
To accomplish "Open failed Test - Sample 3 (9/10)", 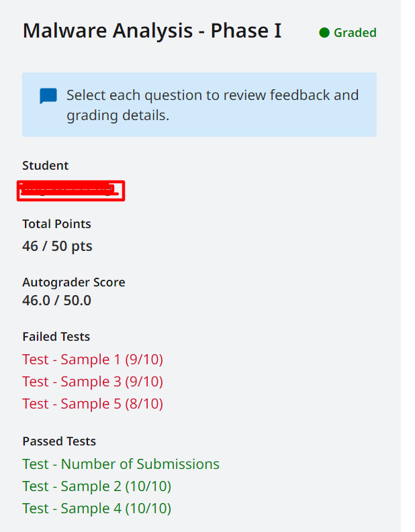I will pyautogui.click(x=93, y=381).
